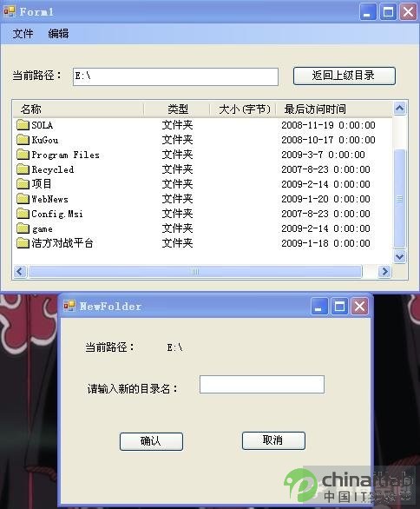Image resolution: width=420 pixels, height=509 pixels.
Task: Click the 当前路径 text box showing E:\
Action: click(x=175, y=76)
